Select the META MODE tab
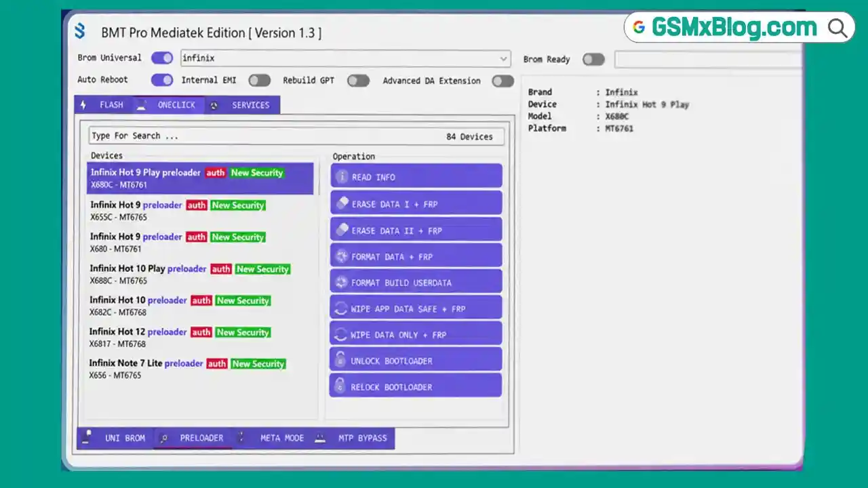The image size is (868, 488). (271, 438)
